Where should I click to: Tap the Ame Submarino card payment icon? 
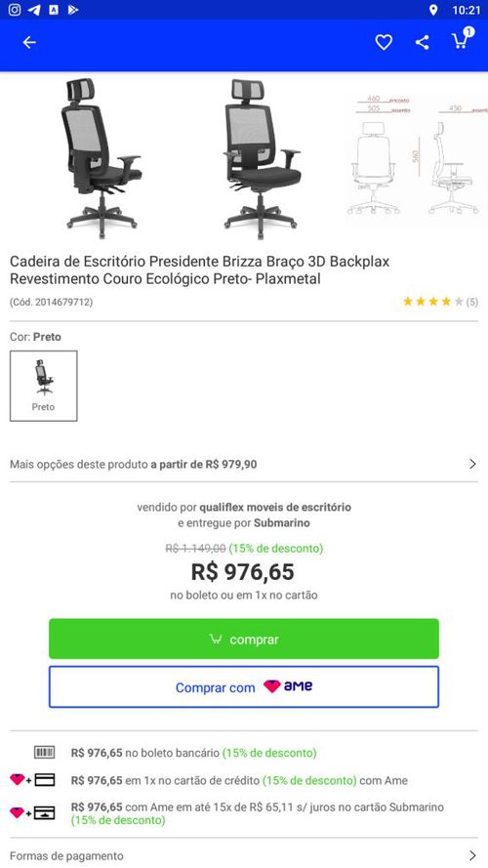pyautogui.click(x=32, y=813)
